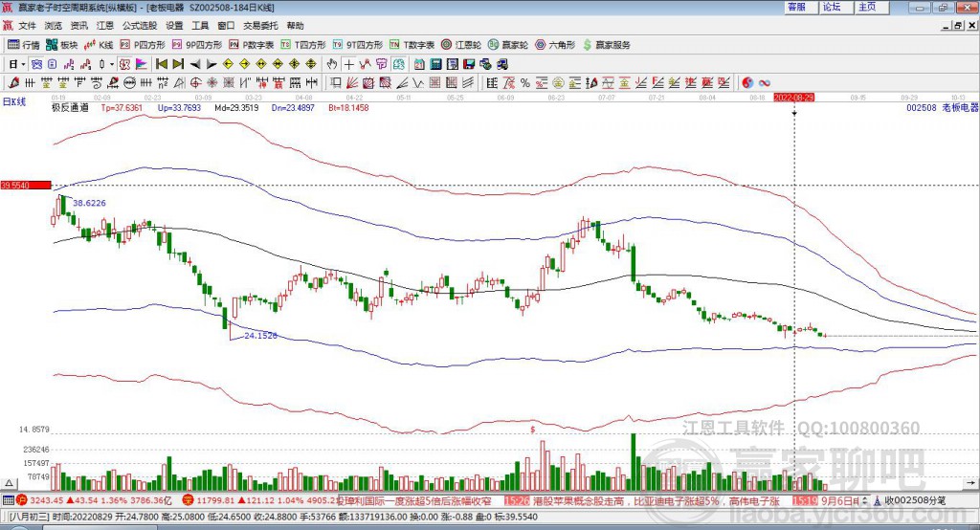This screenshot has height=530, width=980.
Task: Click the 002508 老板电器 stock label
Action: click(942, 107)
